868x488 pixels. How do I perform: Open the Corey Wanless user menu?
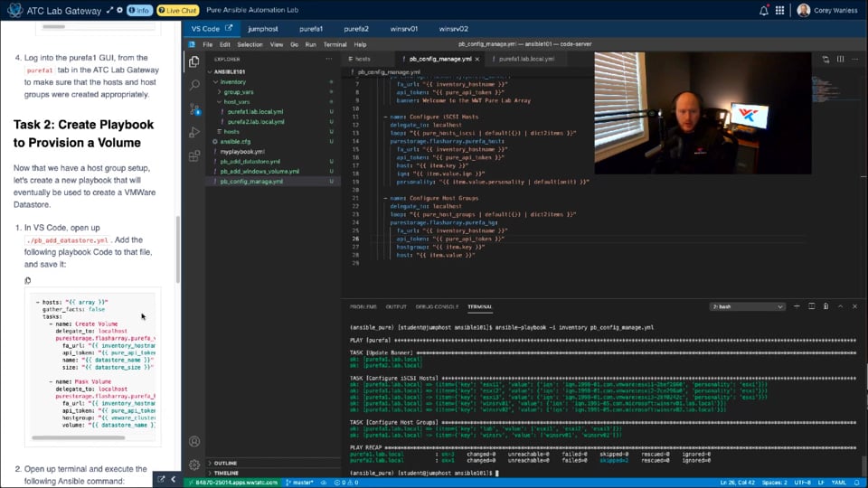coord(827,10)
